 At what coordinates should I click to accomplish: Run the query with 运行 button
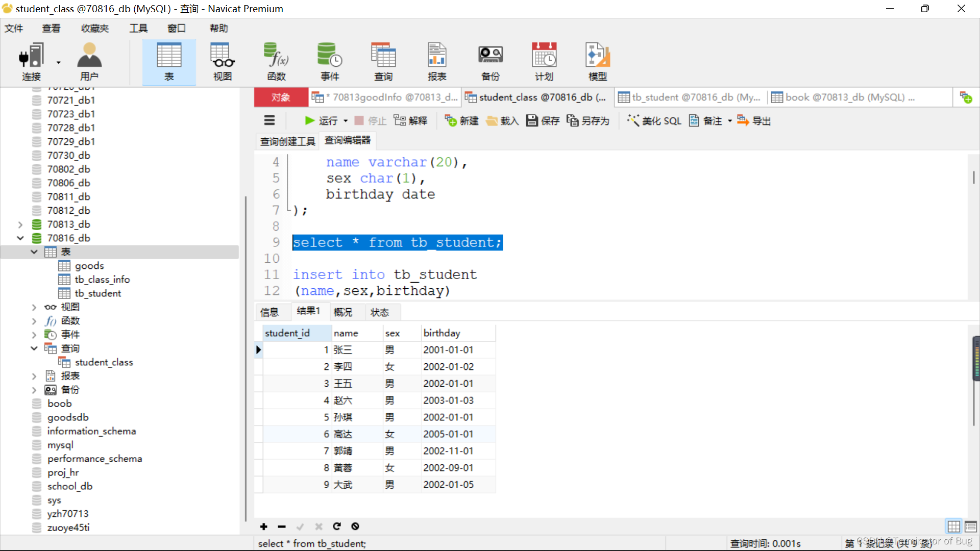(322, 120)
